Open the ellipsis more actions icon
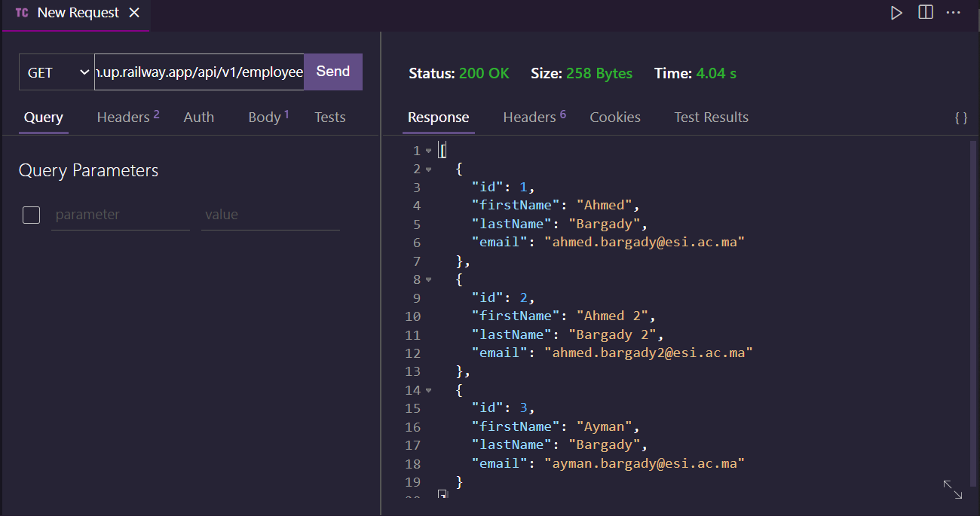The image size is (980, 516). (x=953, y=12)
